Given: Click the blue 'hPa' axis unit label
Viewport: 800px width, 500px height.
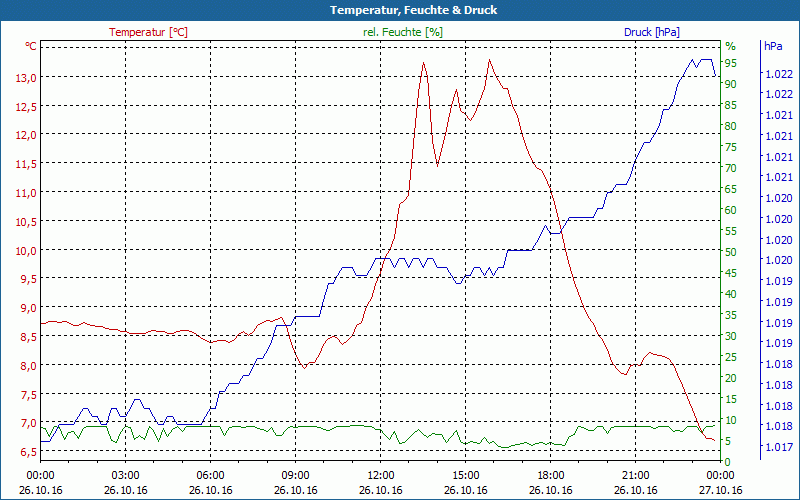Looking at the screenshot, I should [x=773, y=46].
